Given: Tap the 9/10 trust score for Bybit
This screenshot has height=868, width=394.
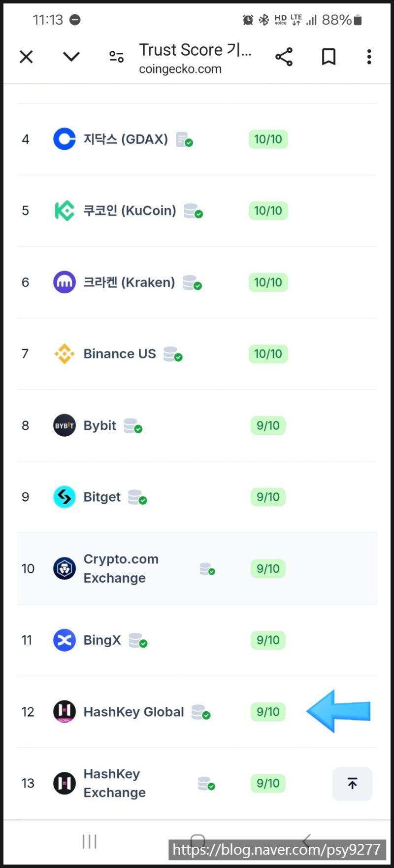Looking at the screenshot, I should [x=268, y=425].
